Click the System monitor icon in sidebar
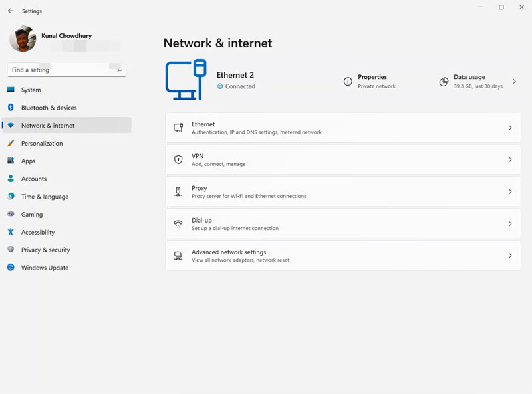 pos(11,90)
